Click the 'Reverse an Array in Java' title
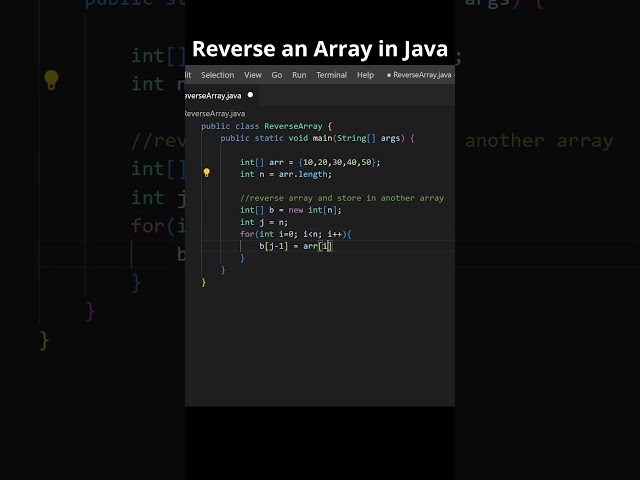The height and width of the screenshot is (480, 640). pos(320,49)
